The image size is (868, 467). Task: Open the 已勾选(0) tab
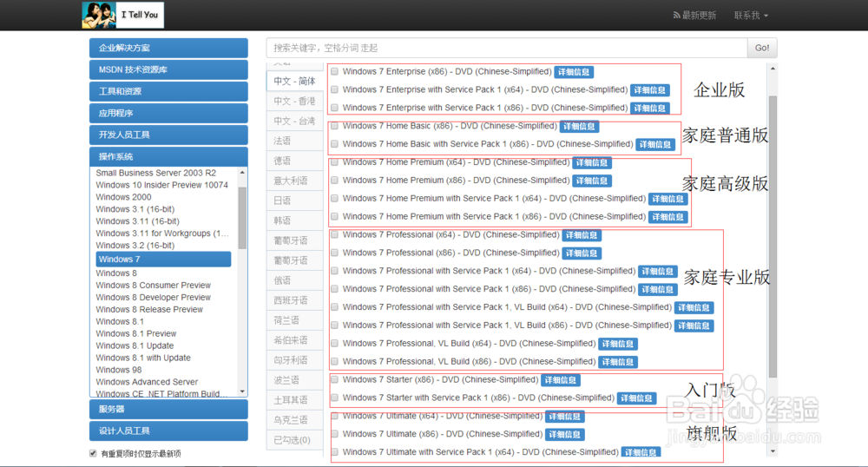[294, 440]
